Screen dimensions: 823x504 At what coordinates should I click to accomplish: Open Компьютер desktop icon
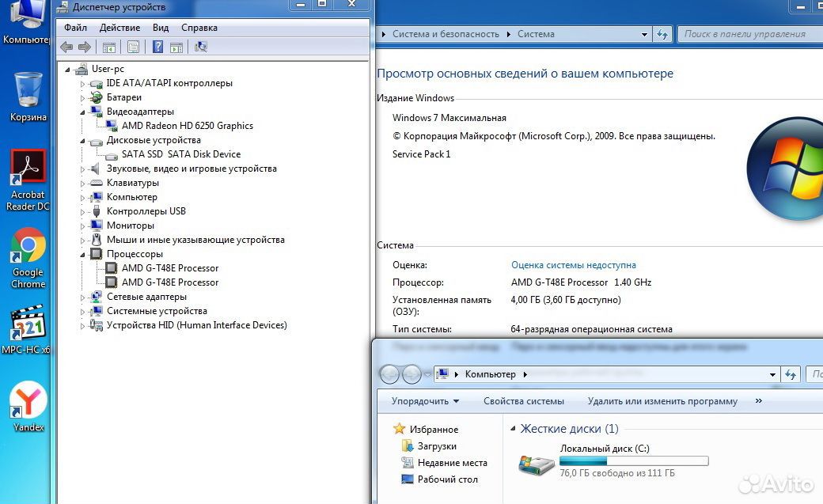[26, 23]
